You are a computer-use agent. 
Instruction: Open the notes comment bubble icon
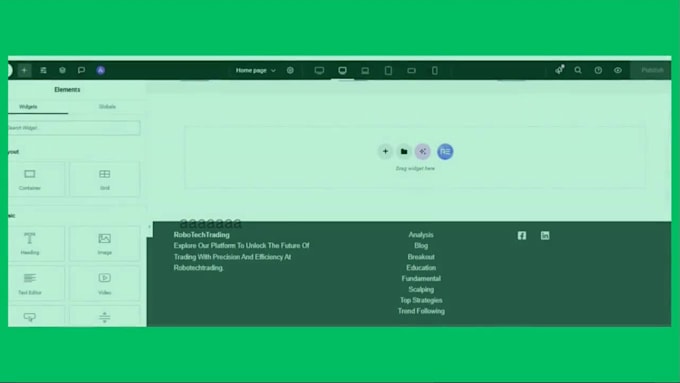click(x=81, y=70)
